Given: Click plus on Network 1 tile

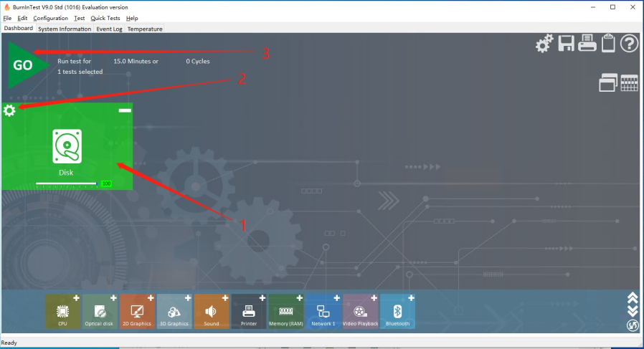Looking at the screenshot, I should [x=337, y=298].
